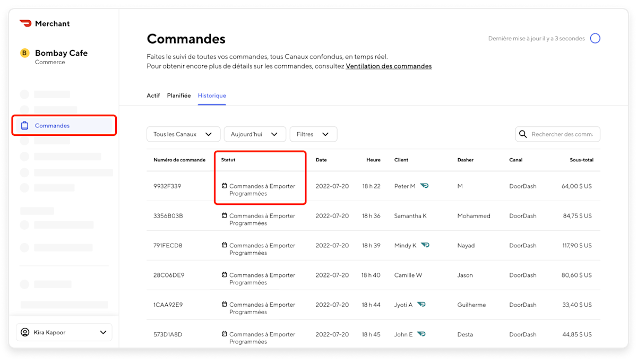Click subtotal 44,85 $ US
This screenshot has width=637, height=364.
click(577, 334)
